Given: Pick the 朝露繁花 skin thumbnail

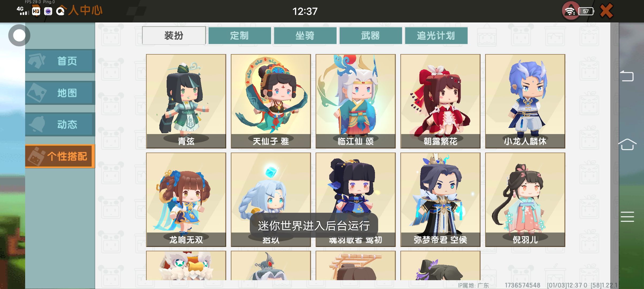Looking at the screenshot, I should click(x=440, y=101).
